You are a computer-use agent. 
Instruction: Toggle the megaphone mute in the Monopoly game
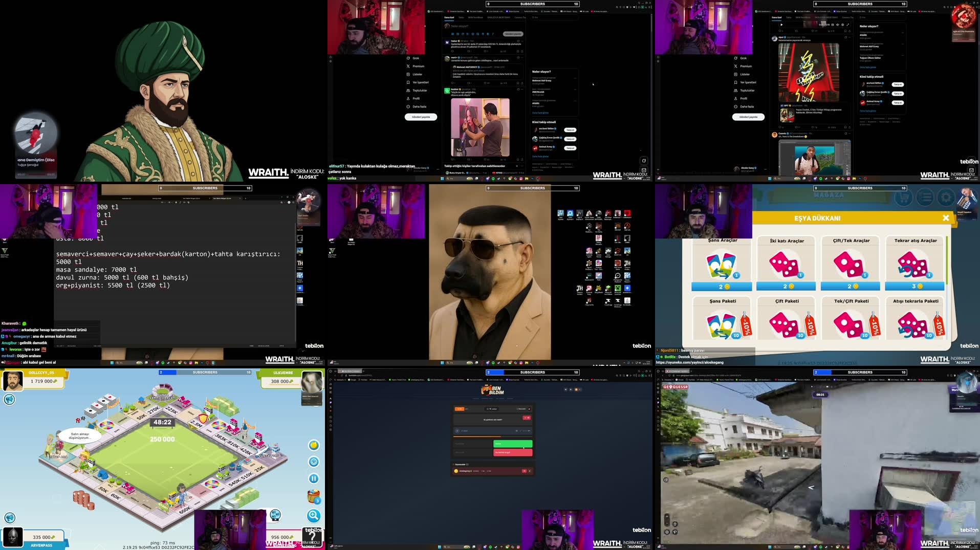tap(9, 399)
